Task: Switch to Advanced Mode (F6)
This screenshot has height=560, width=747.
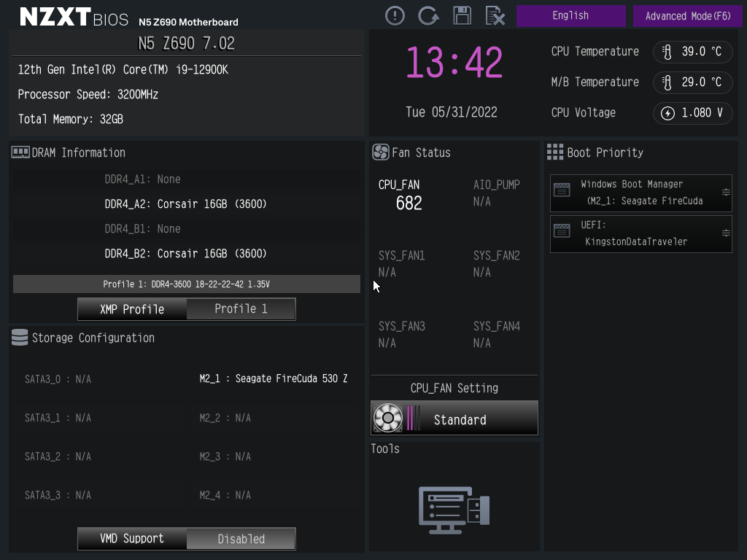Action: coord(687,16)
